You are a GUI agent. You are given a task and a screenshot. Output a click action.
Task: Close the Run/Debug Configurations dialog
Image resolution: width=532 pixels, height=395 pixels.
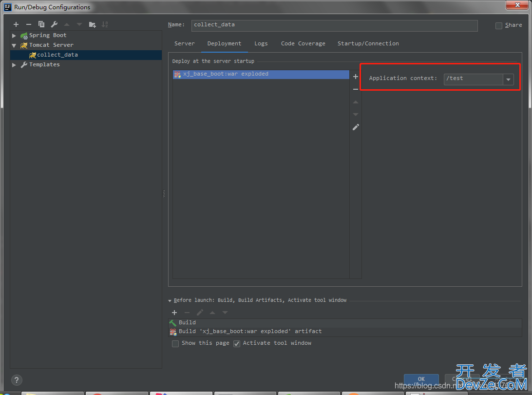click(517, 5)
